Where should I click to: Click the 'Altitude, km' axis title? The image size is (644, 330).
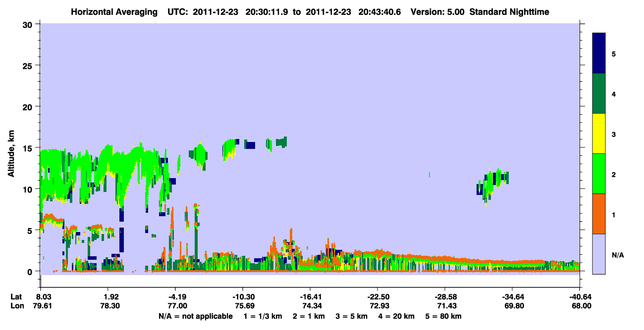[x=11, y=148]
